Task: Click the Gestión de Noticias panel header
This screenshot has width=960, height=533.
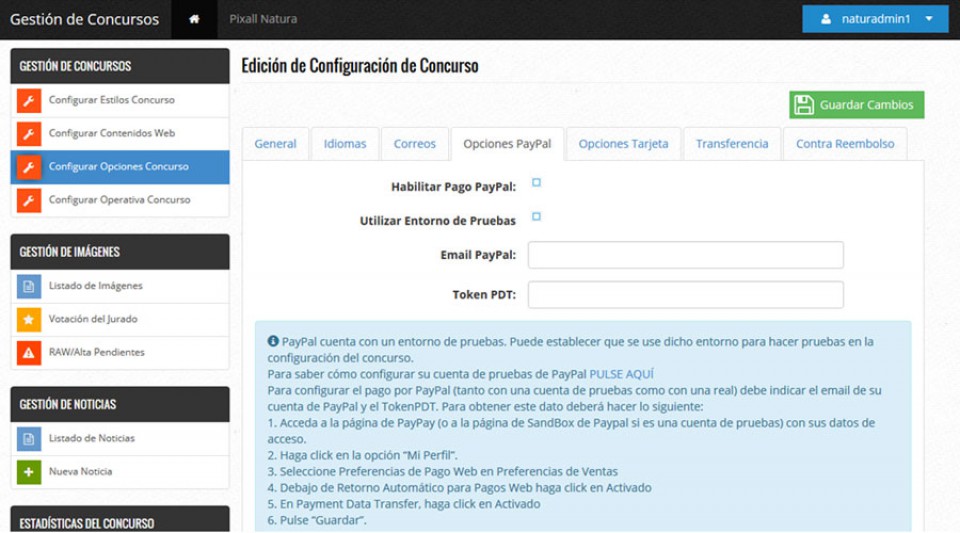Action: click(x=120, y=404)
